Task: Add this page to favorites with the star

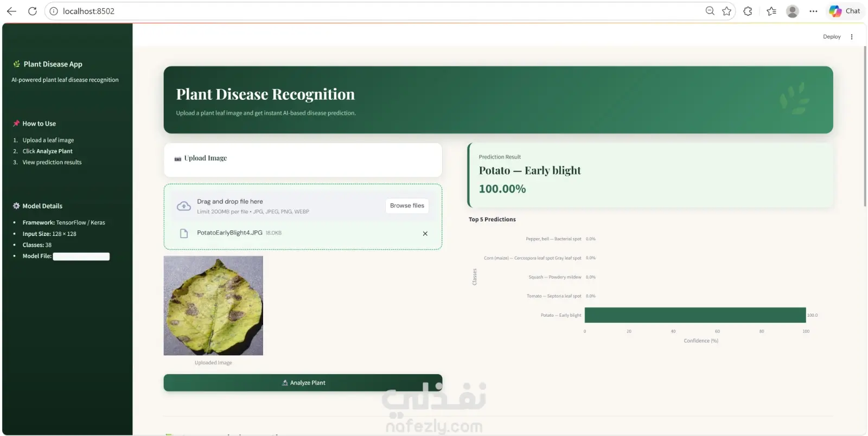Action: point(727,11)
